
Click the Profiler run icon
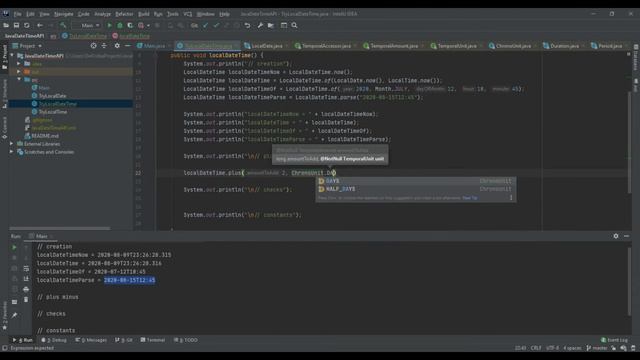coord(141,25)
